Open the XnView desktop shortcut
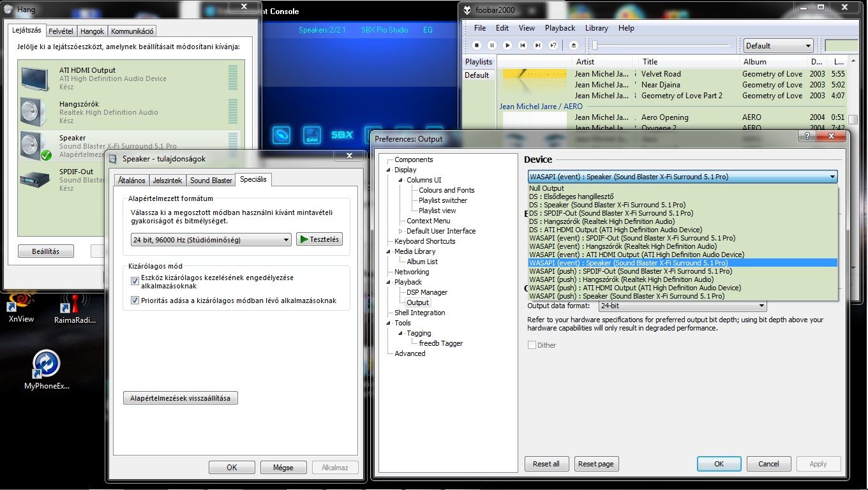 pyautogui.click(x=21, y=308)
